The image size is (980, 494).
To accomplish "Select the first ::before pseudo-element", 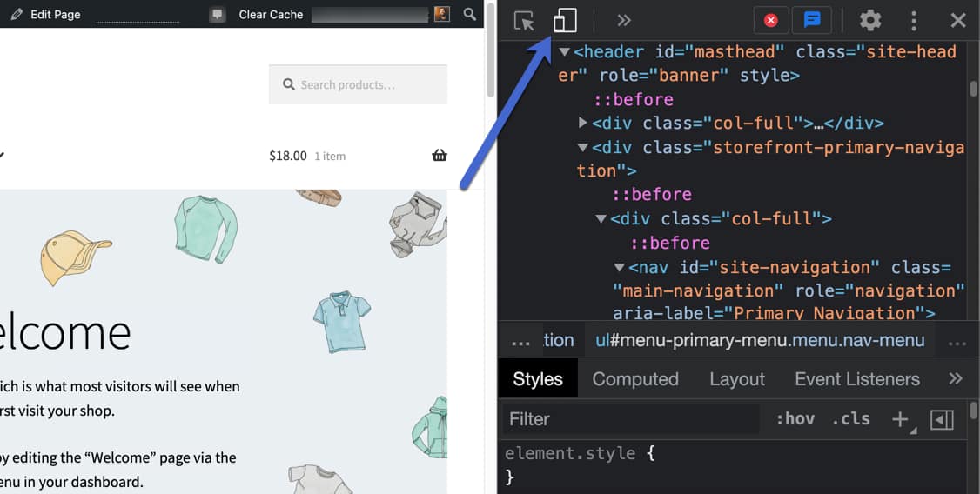I will pyautogui.click(x=634, y=100).
